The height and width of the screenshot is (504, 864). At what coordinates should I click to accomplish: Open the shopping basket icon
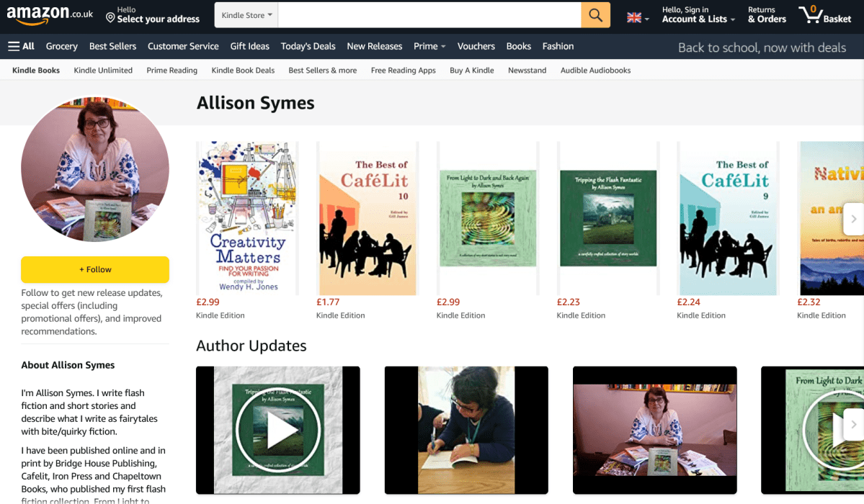[x=824, y=15]
